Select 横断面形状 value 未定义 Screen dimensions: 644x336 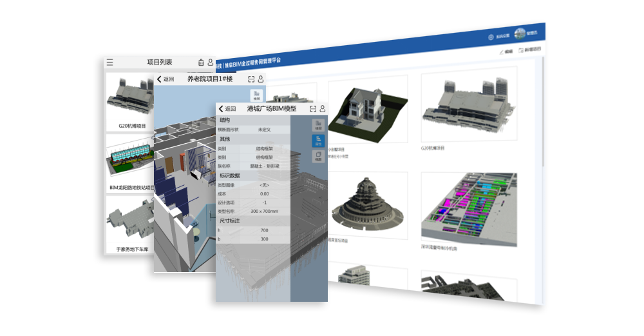[x=264, y=130]
